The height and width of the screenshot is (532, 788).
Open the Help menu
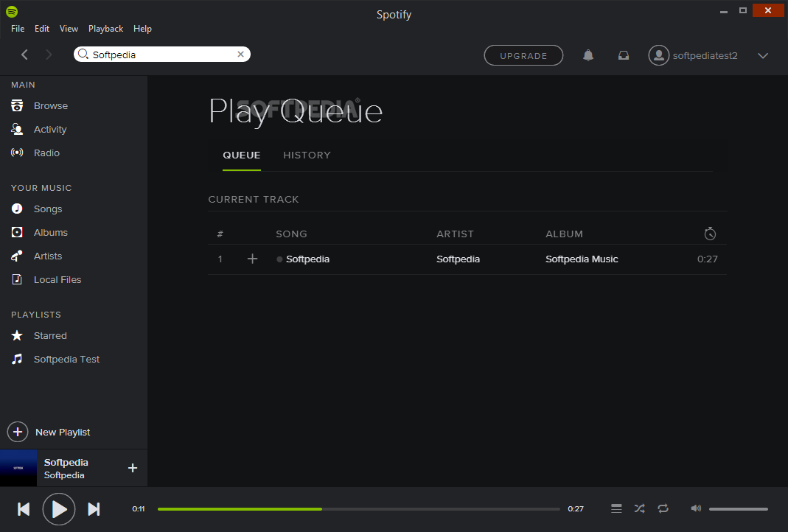142,29
